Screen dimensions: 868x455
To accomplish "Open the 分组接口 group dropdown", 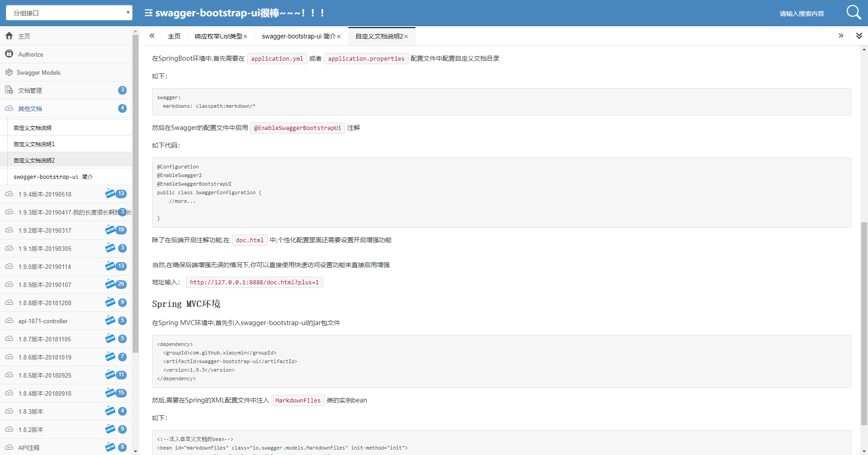I will (69, 13).
